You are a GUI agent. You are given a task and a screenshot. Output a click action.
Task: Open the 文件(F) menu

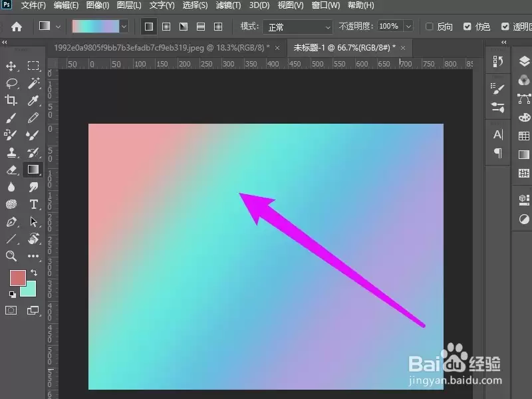point(33,5)
